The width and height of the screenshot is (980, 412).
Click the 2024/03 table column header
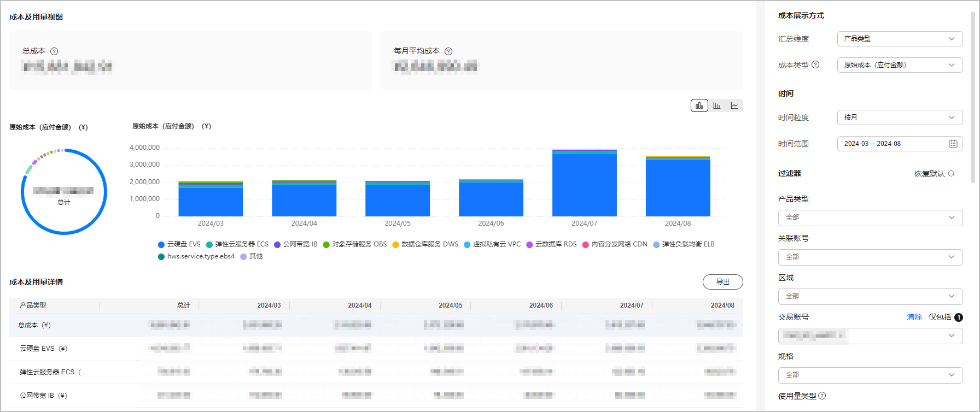coord(269,305)
